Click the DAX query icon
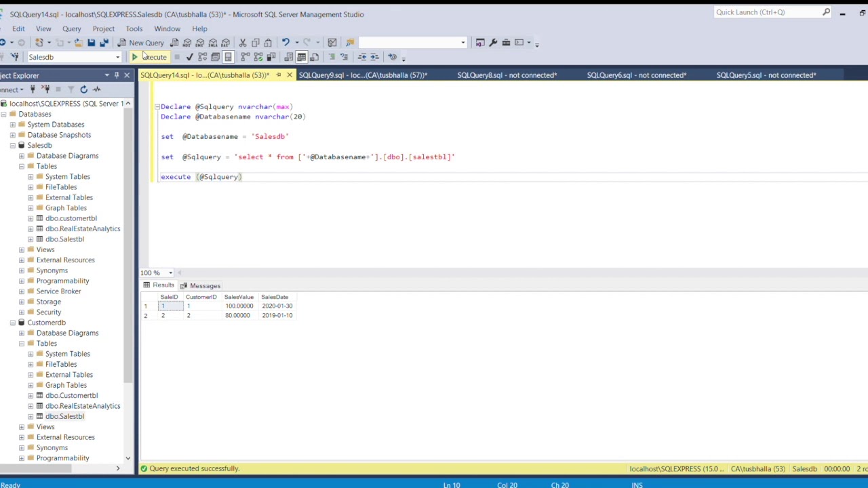This screenshot has width=868, height=488. click(226, 43)
